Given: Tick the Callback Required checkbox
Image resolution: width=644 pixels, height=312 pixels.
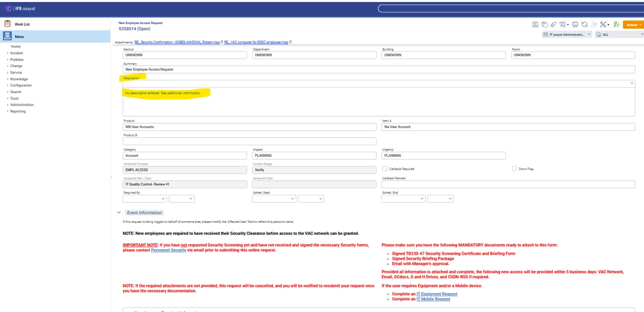Looking at the screenshot, I should (384, 169).
